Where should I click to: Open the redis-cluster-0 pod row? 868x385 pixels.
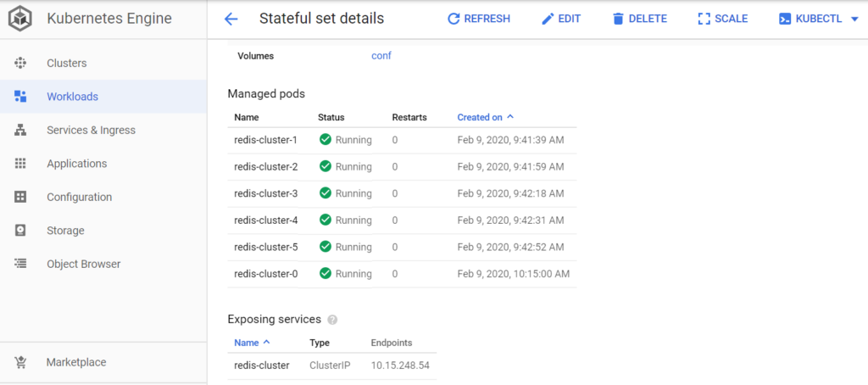click(x=402, y=274)
